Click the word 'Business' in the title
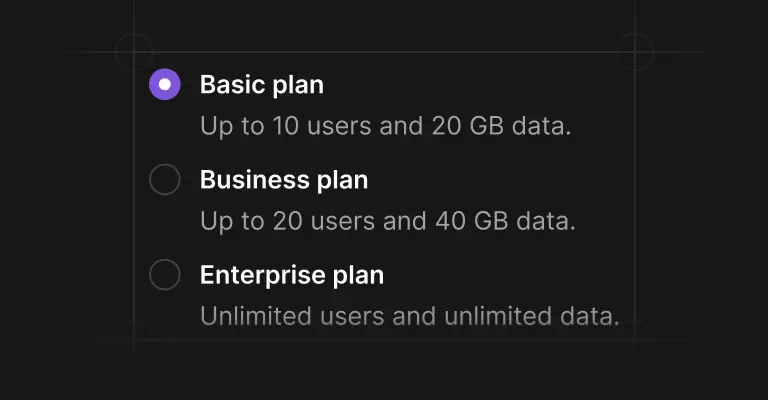Image resolution: width=768 pixels, height=400 pixels. [x=255, y=180]
